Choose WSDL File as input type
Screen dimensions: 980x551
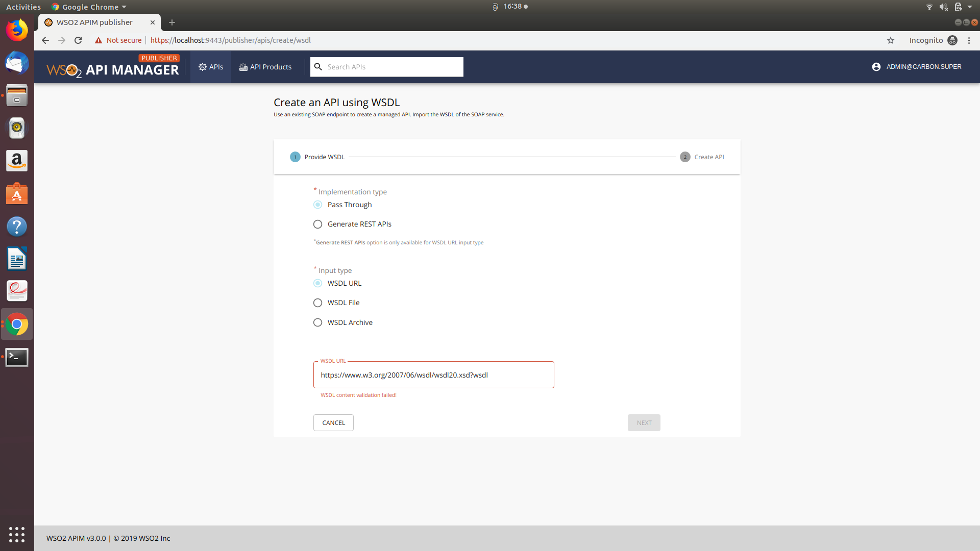point(317,303)
